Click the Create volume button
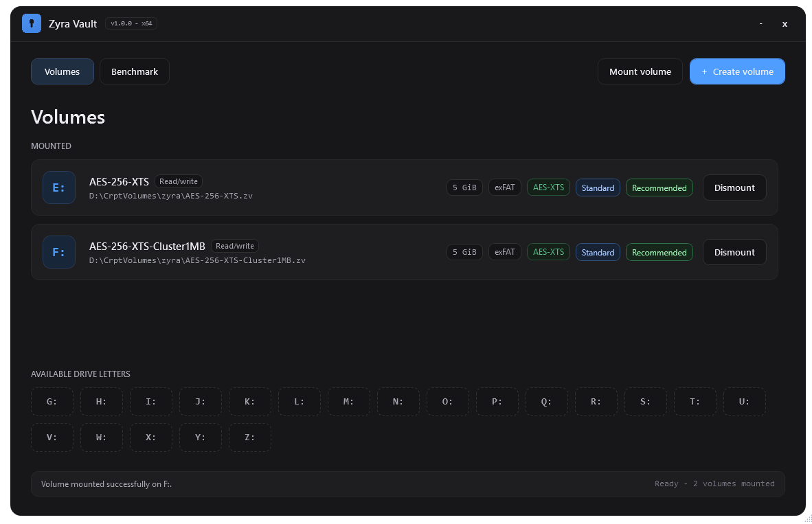 [737, 71]
